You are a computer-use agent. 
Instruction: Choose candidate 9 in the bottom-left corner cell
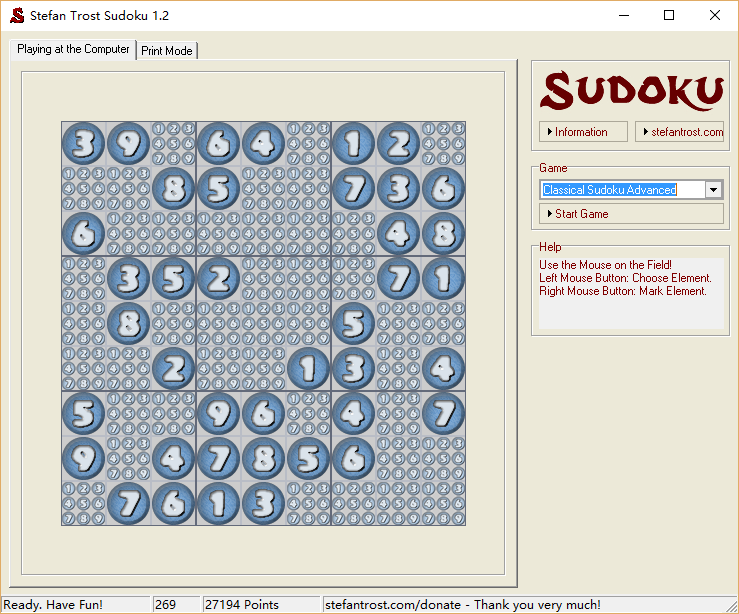pos(97,518)
